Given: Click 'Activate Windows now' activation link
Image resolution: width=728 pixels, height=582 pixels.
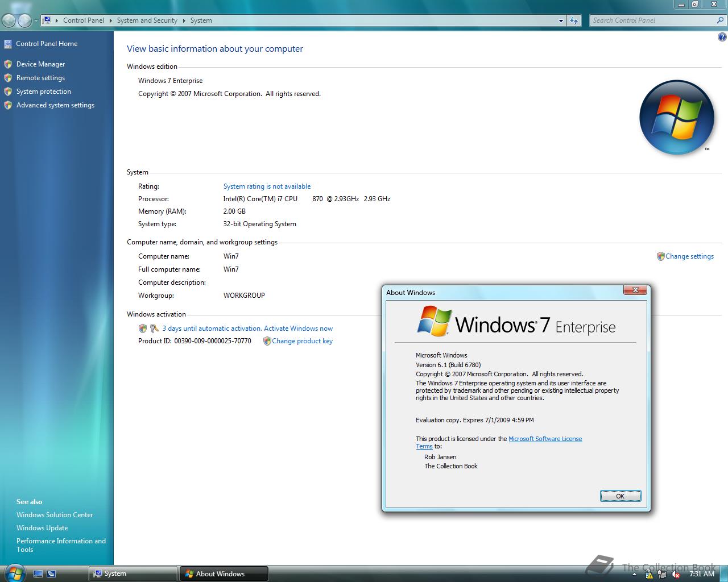Looking at the screenshot, I should tap(298, 329).
